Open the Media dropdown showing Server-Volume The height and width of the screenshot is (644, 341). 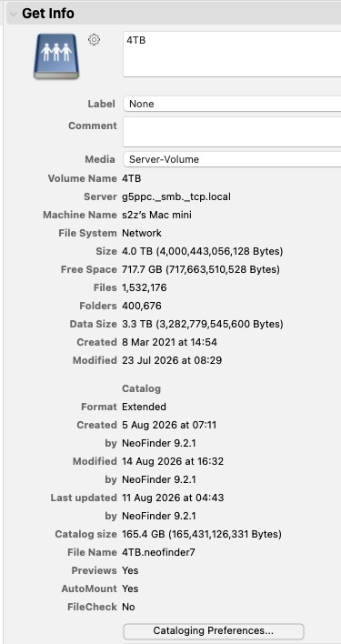(x=232, y=159)
